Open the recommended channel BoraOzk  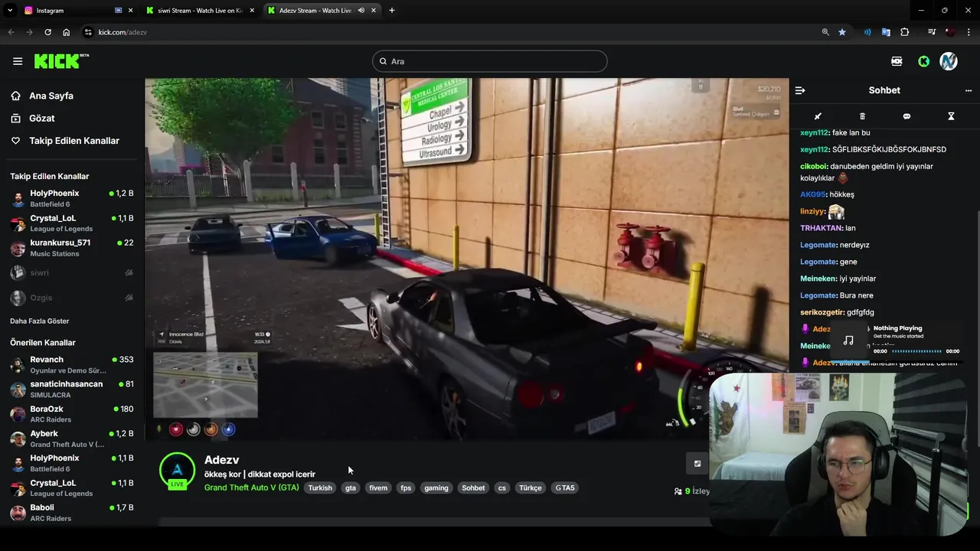click(x=72, y=414)
